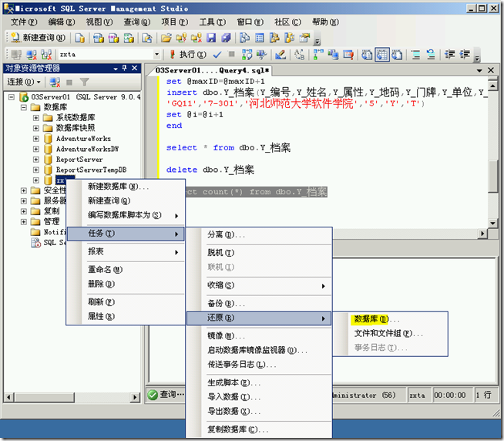The height and width of the screenshot is (441, 504).
Task: Open a new Analysis Services XMLA query
Action: click(x=129, y=38)
